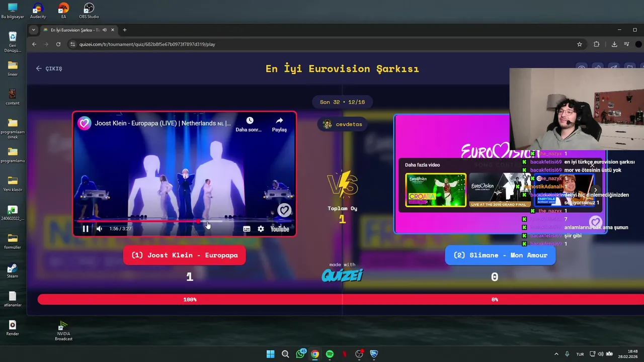
Task: Open the Croatia suggested video thumbnail
Action: (436, 190)
